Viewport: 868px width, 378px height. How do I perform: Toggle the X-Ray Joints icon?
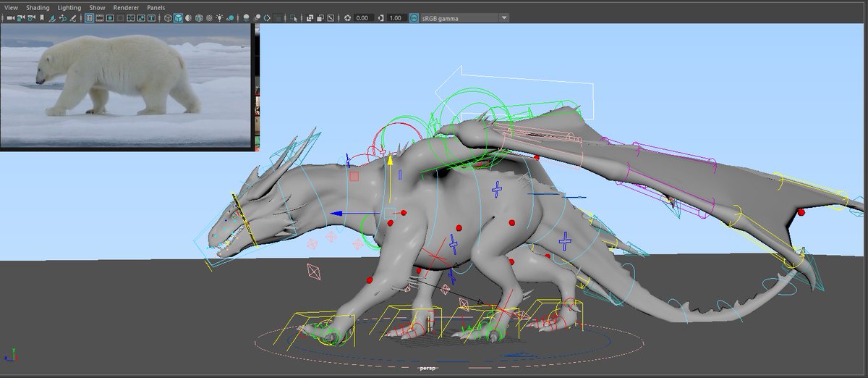pos(331,17)
